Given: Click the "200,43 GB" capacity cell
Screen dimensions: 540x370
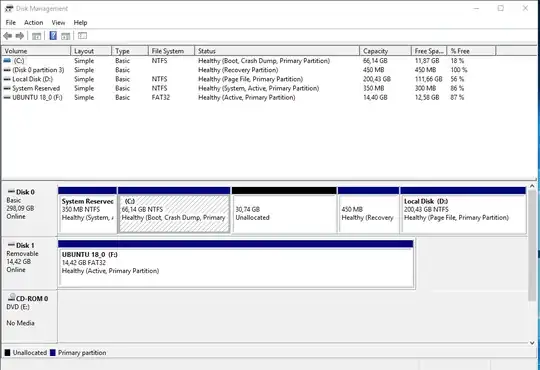Looking at the screenshot, I should click(377, 79).
